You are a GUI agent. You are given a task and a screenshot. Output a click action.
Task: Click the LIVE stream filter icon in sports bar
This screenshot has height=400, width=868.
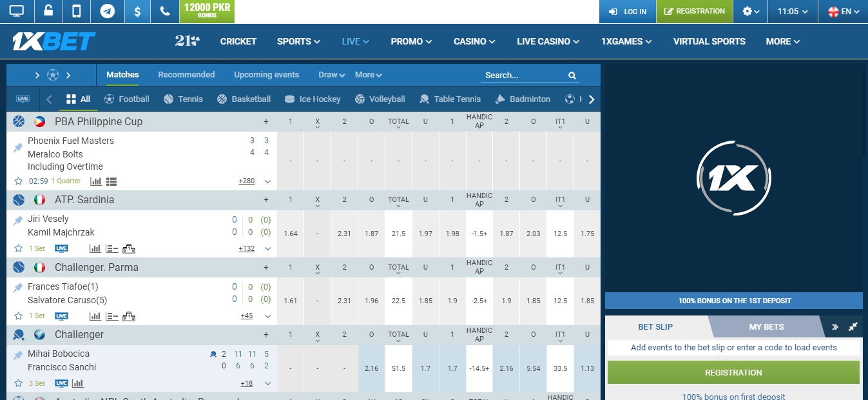click(x=23, y=99)
